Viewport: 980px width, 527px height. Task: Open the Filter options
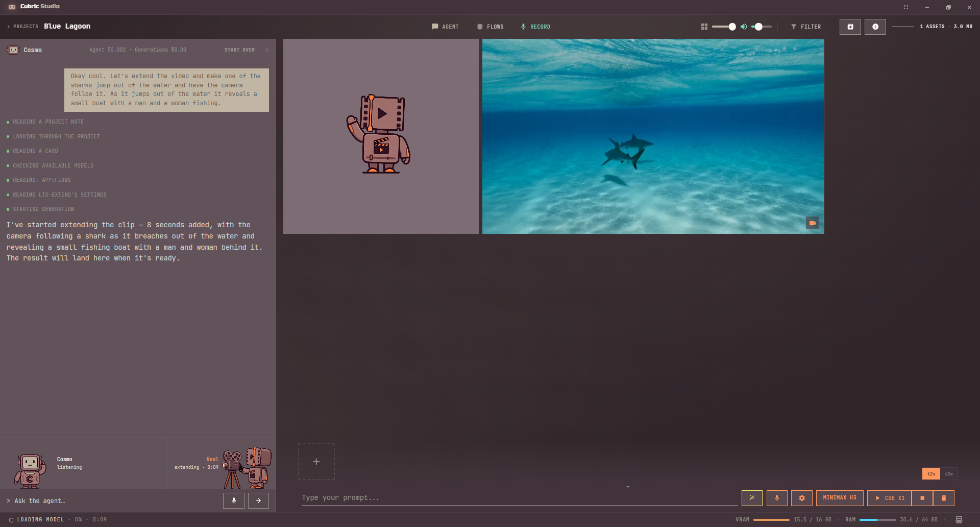(806, 27)
